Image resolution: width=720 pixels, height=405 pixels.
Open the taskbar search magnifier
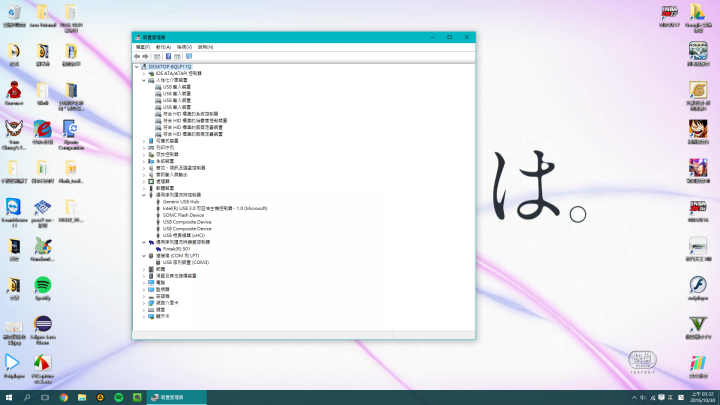pyautogui.click(x=27, y=397)
